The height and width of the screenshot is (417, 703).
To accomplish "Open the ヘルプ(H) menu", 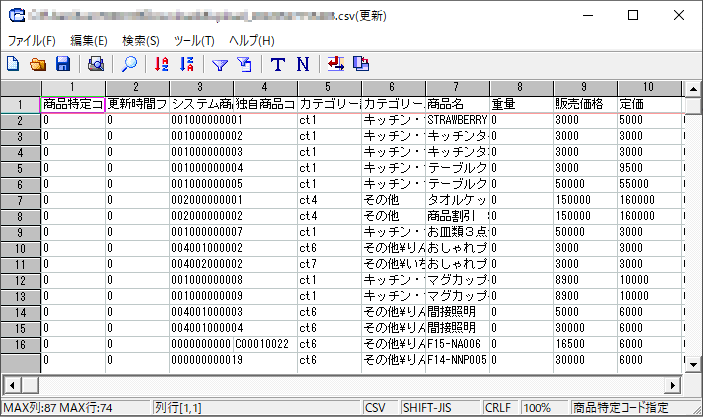I will [x=252, y=41].
